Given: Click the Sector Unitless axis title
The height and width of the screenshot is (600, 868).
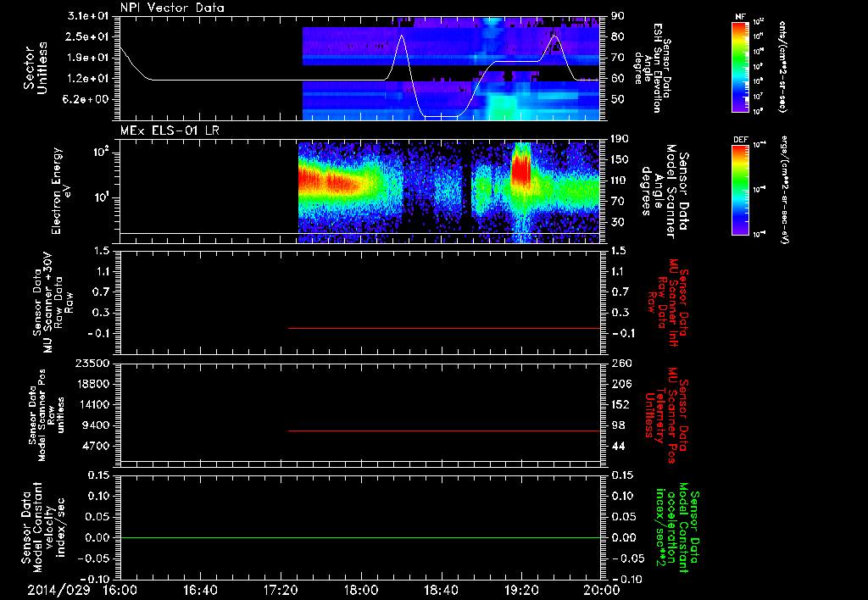Looking at the screenshot, I should [x=36, y=68].
